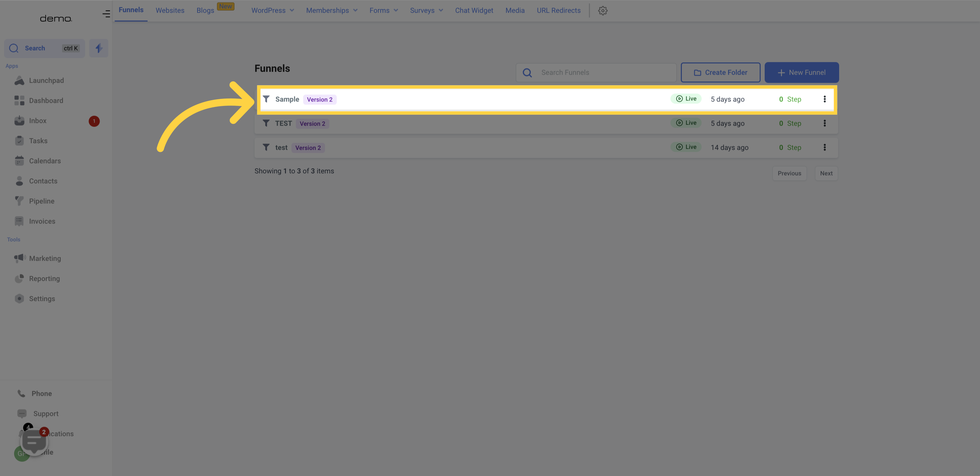Screen dimensions: 980x476
Task: Open the Blogs tab
Action: click(206, 11)
